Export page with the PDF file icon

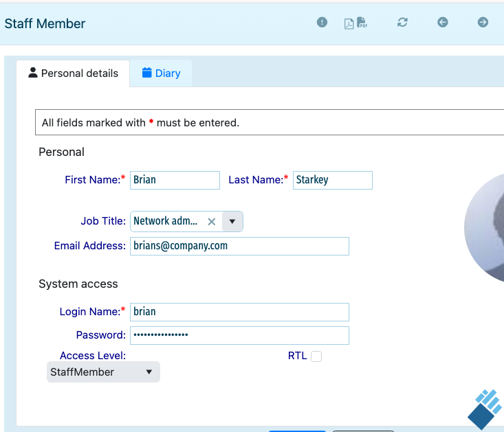(362, 22)
